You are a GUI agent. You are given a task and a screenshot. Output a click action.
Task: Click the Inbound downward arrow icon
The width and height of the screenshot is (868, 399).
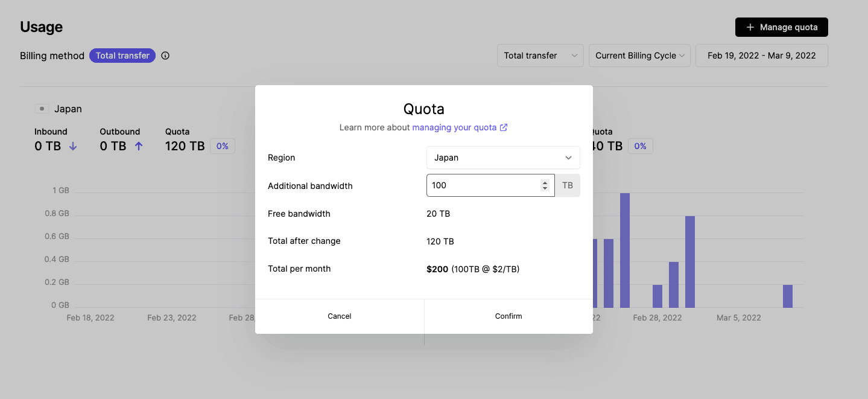click(72, 146)
